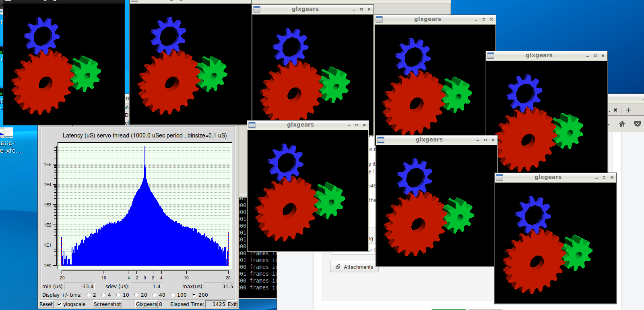Click the Reset button in latency window
Image resolution: width=644 pixels, height=310 pixels.
pyautogui.click(x=46, y=304)
